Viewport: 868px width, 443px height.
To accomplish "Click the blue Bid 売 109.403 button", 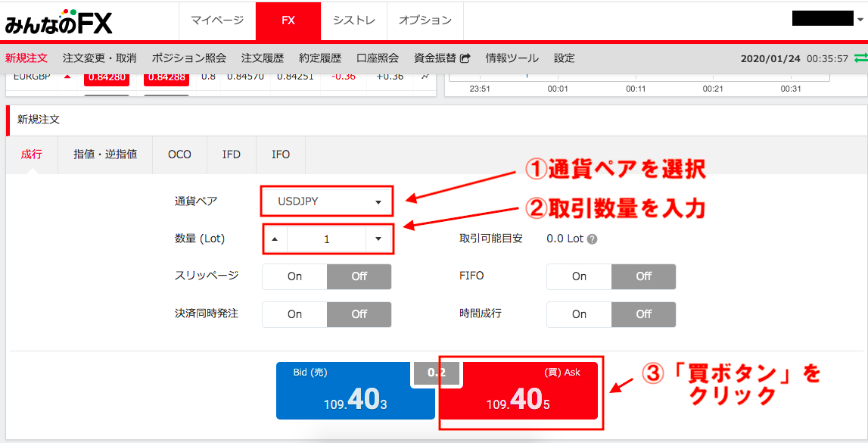I will pos(355,391).
